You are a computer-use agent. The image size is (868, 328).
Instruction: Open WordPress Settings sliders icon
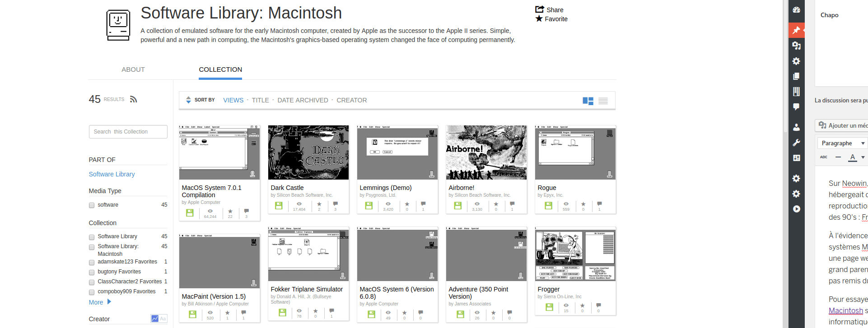[x=797, y=158]
